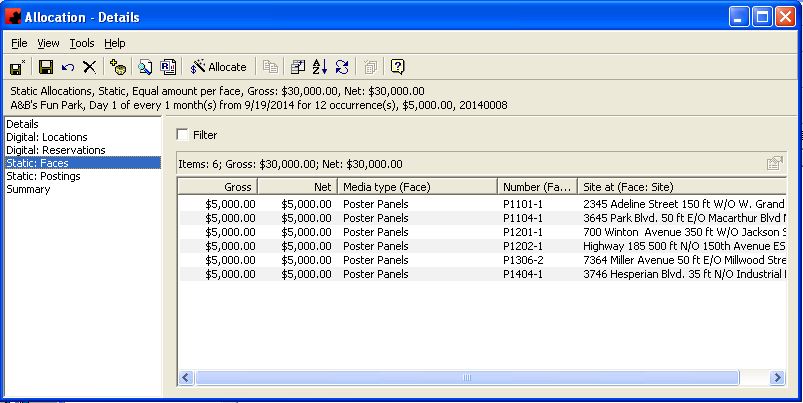The height and width of the screenshot is (403, 803).
Task: Click the Save and Close toolbar icon
Action: click(17, 67)
